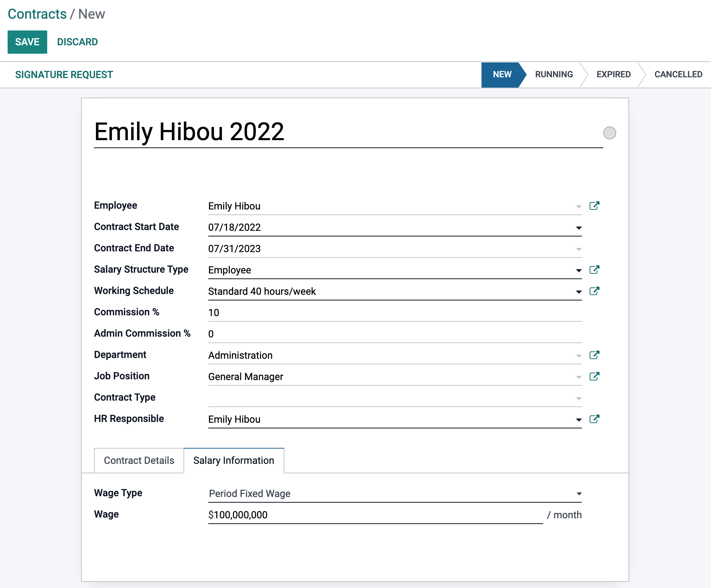711x588 pixels.
Task: Expand the Employee dropdown arrow
Action: pos(579,207)
